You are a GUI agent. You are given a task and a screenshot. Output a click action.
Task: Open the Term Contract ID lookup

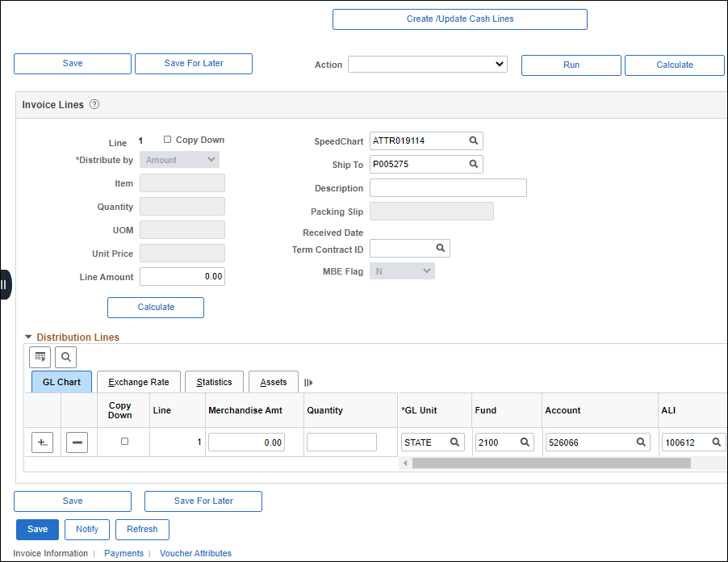point(440,248)
